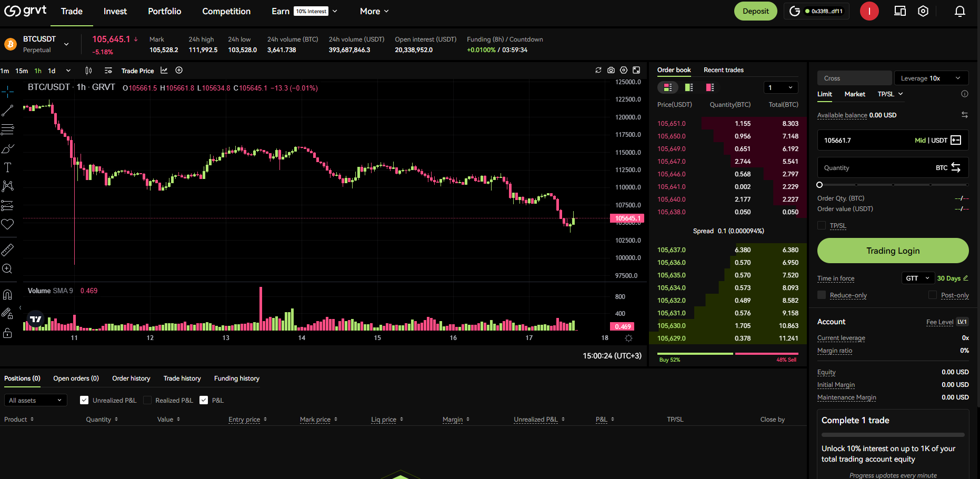Open the GTT time in force dropdown
This screenshot has width=980, height=479.
click(917, 278)
